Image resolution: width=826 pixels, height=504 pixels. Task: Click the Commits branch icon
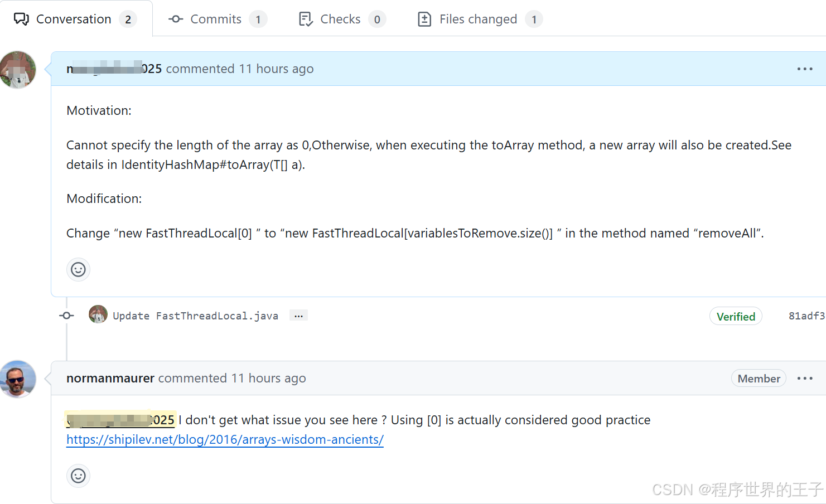pyautogui.click(x=175, y=18)
